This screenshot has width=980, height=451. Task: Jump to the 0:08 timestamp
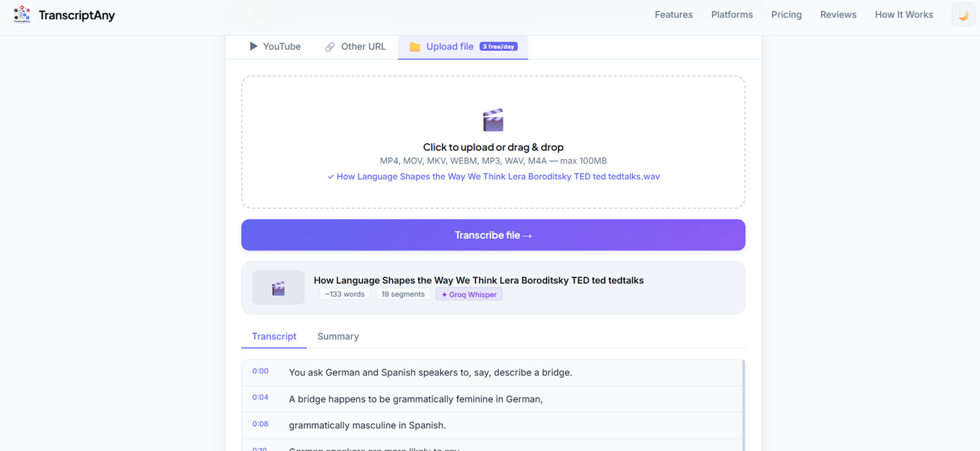tap(260, 424)
